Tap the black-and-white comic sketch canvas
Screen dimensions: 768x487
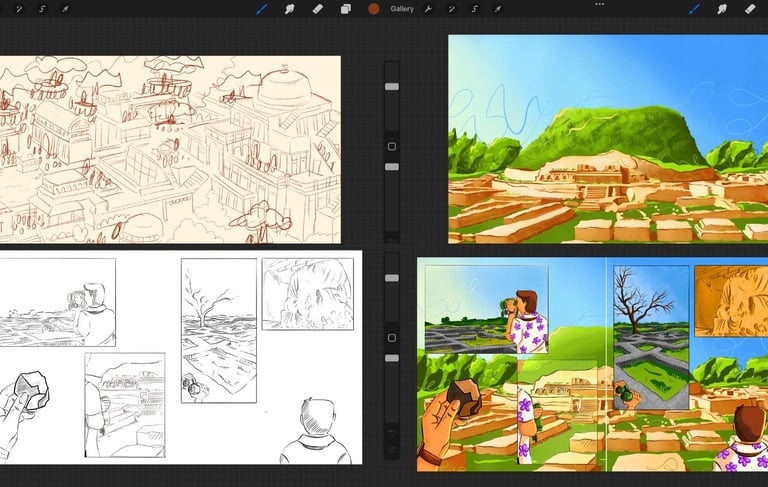(181, 357)
